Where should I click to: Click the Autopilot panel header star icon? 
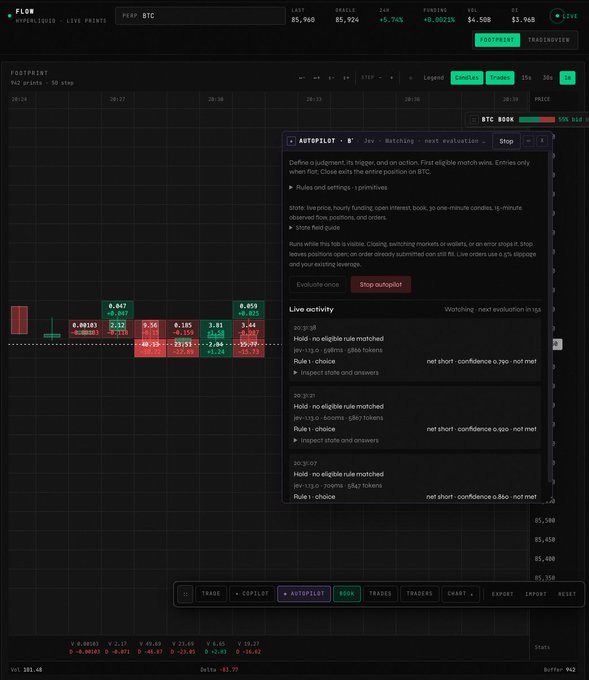pyautogui.click(x=291, y=141)
